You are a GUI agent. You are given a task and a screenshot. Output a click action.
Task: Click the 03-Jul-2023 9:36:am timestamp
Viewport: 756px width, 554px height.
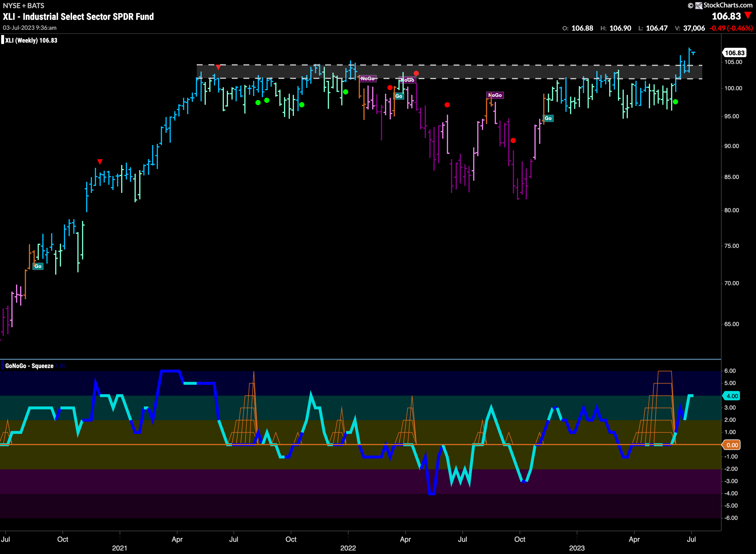point(29,28)
